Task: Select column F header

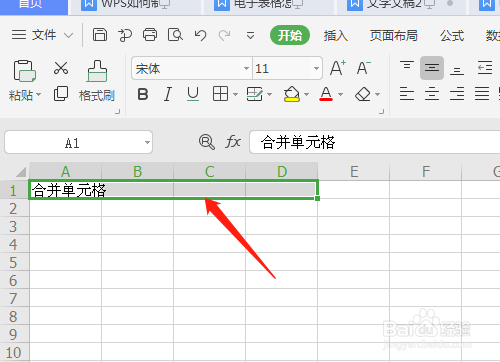Action: pyautogui.click(x=426, y=172)
